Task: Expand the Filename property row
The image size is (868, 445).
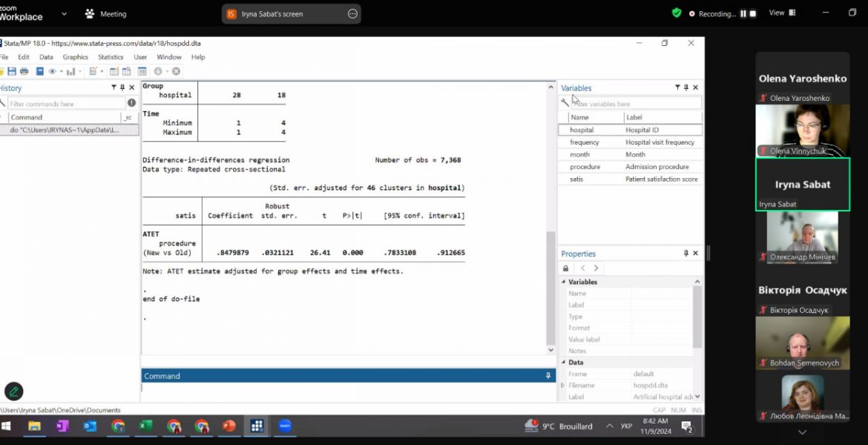Action: (564, 385)
